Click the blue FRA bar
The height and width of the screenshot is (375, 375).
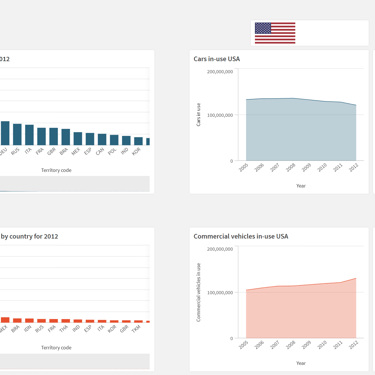(x=41, y=136)
